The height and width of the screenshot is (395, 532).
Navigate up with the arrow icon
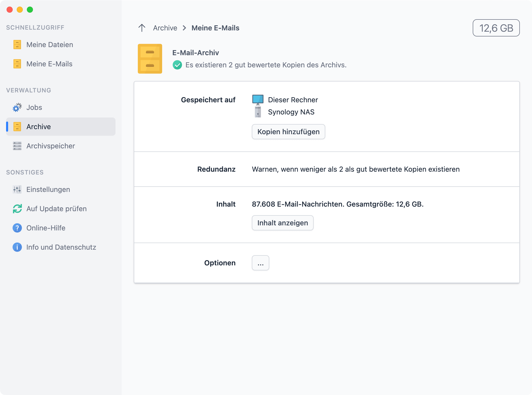point(142,28)
